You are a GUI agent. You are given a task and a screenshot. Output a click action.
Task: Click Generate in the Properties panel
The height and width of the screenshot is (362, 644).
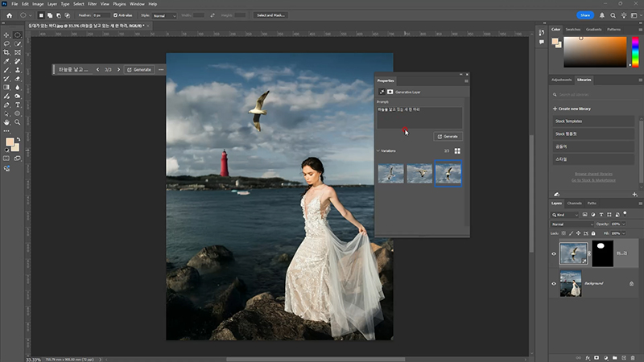coord(448,137)
